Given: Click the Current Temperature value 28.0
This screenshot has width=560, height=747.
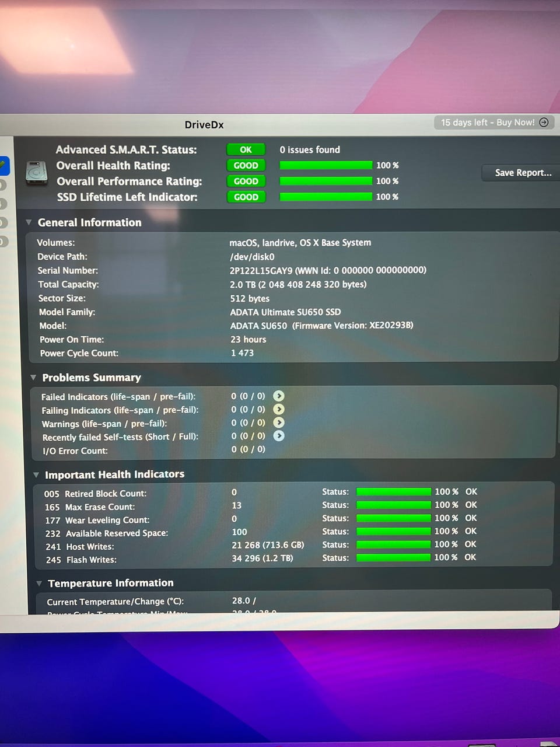Looking at the screenshot, I should point(244,601).
